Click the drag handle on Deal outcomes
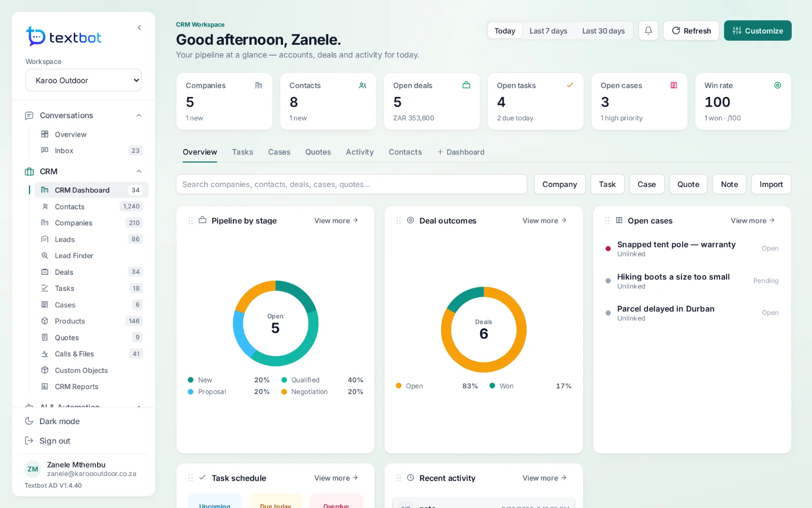Screen dimensions: 812x508 click(x=398, y=220)
